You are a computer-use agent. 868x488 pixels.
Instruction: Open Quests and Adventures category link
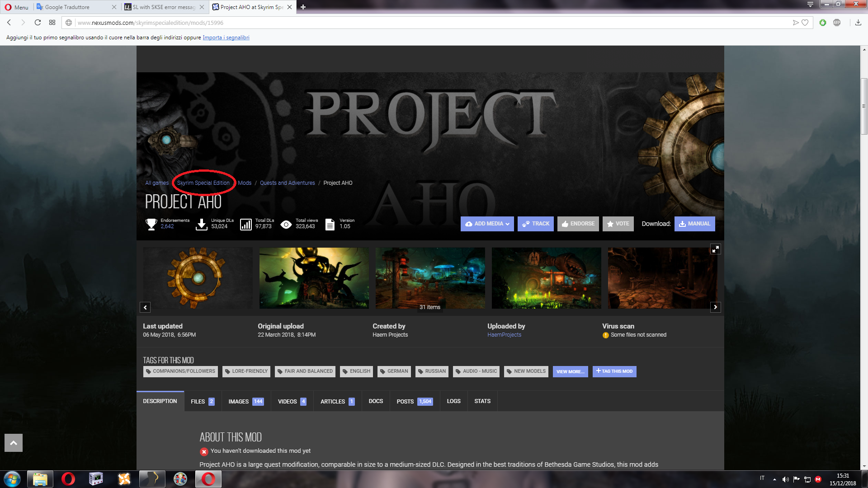coord(288,183)
